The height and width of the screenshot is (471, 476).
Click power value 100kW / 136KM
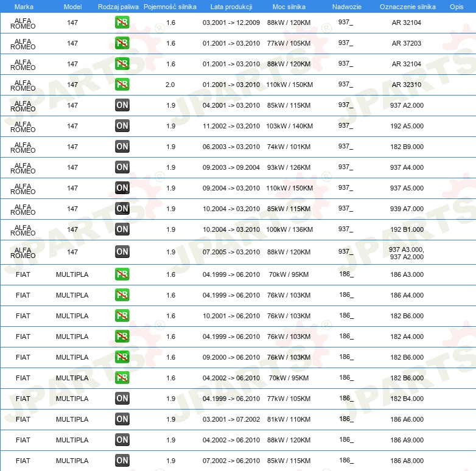pos(289,229)
